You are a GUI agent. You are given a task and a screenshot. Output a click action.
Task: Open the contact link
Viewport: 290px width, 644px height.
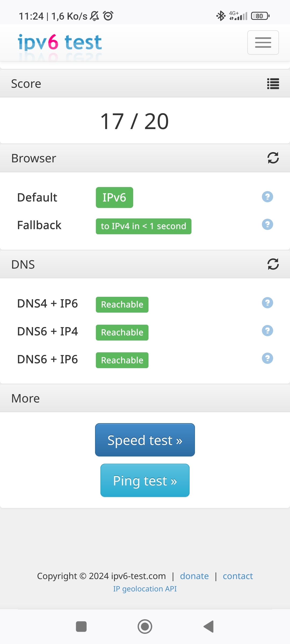pyautogui.click(x=238, y=576)
